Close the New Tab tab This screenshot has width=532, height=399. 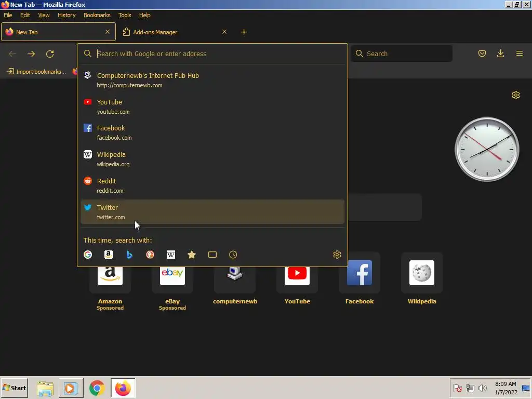[108, 32]
